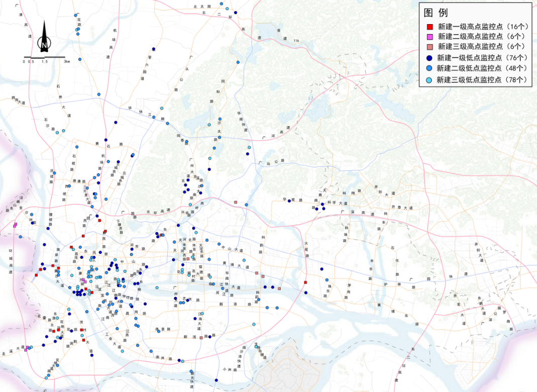The height and width of the screenshot is (392, 537).
Task: Click the 3km scale bar
Action: (x=45, y=58)
